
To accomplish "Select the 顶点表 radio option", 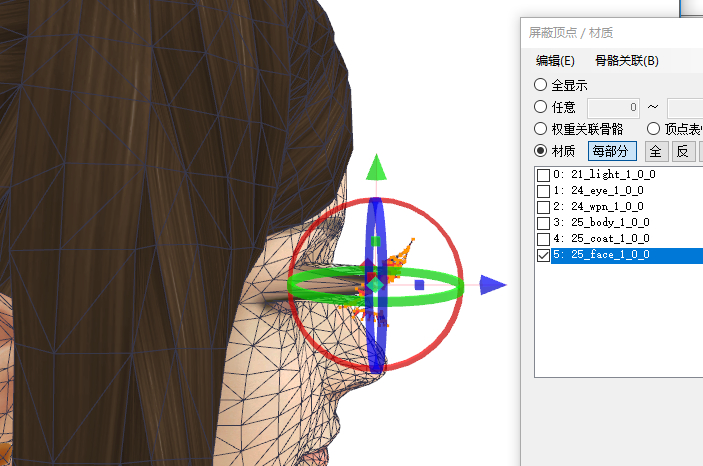I will 653,129.
